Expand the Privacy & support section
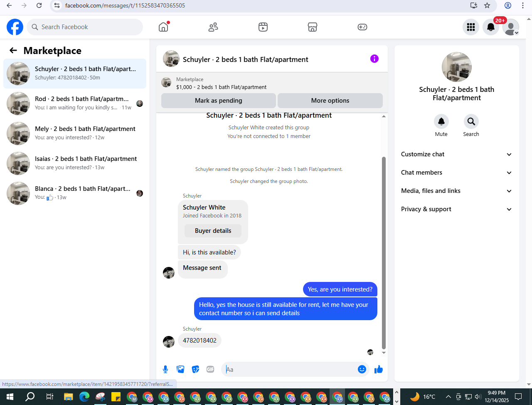Viewport: 532px width, 405px height. tap(456, 209)
